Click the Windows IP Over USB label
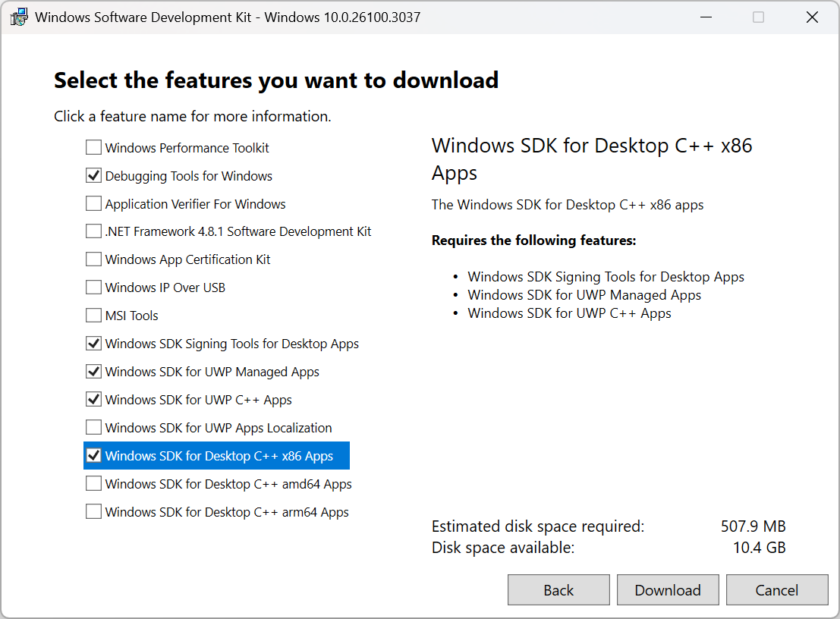This screenshot has width=840, height=619. pyautogui.click(x=165, y=288)
